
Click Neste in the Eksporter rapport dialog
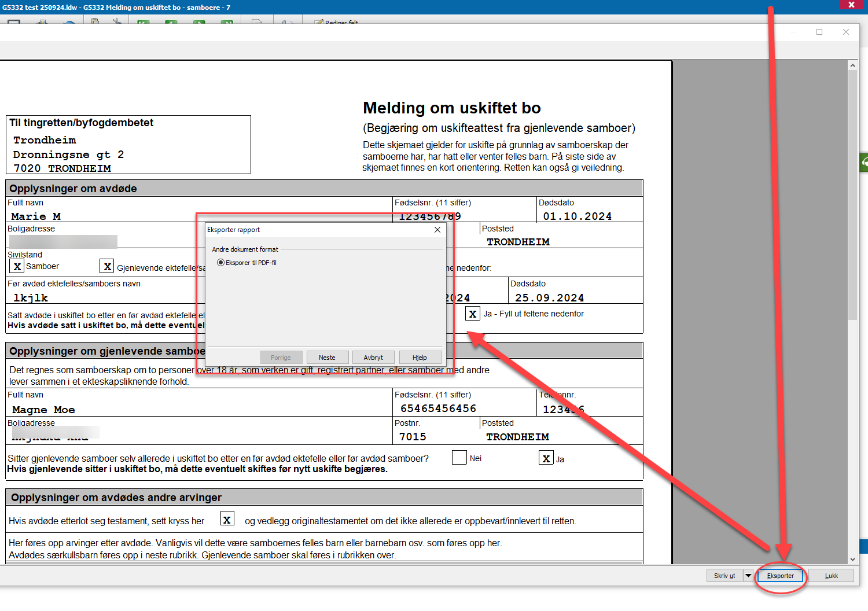click(327, 358)
